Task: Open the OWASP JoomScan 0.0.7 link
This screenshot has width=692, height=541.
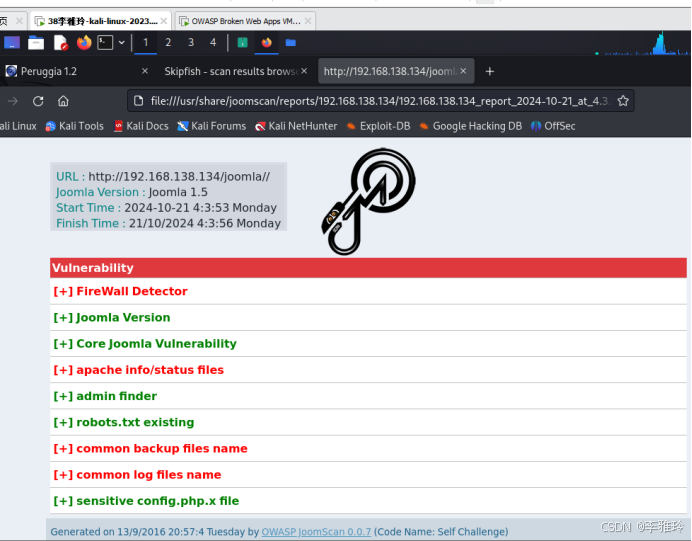Action: pyautogui.click(x=316, y=532)
